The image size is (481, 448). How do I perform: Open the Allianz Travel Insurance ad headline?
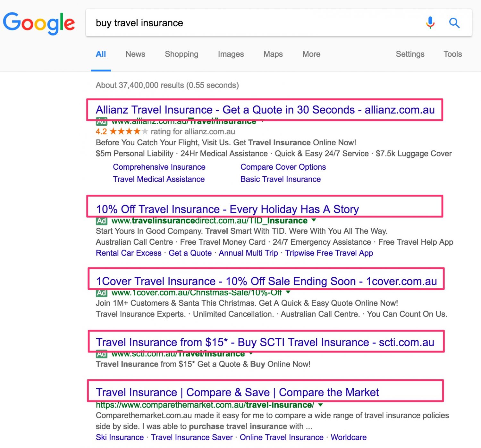tap(265, 110)
